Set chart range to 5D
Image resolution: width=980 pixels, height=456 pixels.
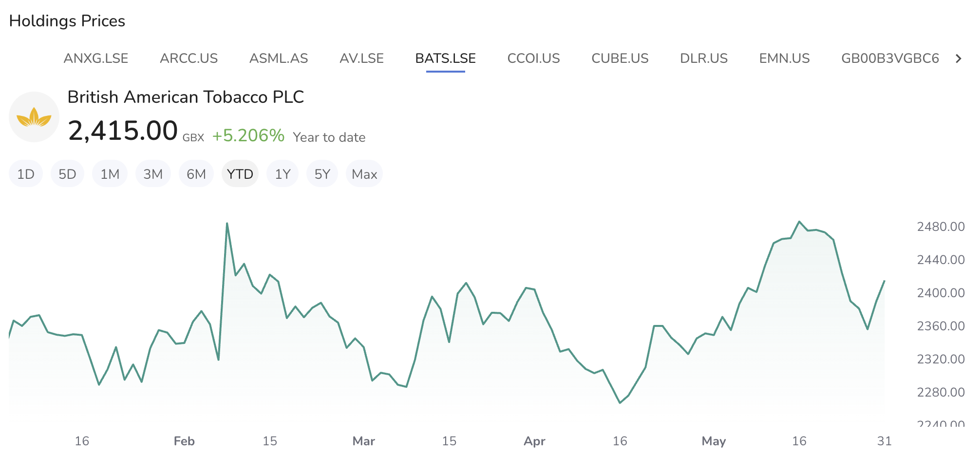(x=67, y=174)
